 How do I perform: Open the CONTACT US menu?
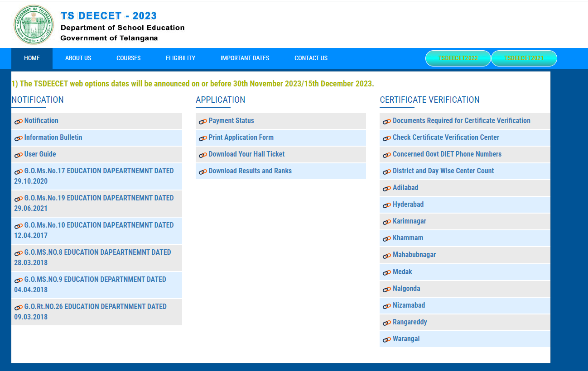(x=311, y=58)
